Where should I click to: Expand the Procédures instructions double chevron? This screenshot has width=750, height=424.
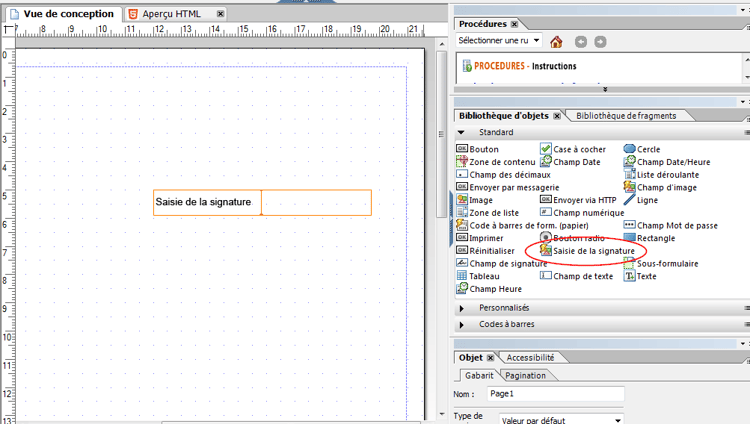[x=605, y=89]
